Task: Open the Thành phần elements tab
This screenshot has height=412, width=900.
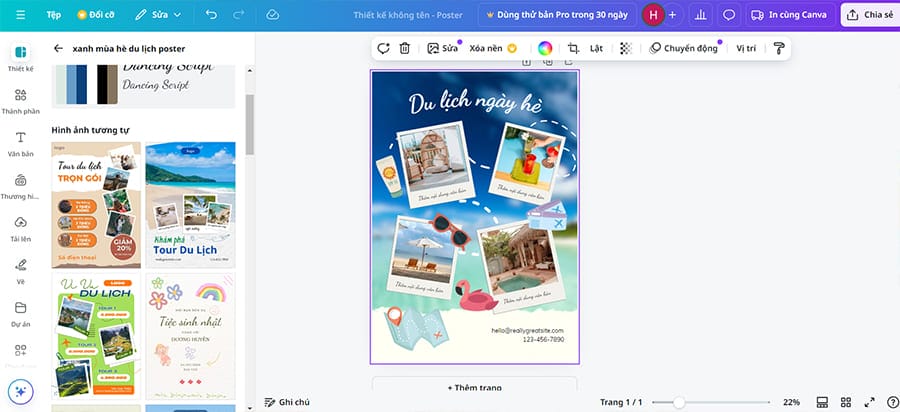Action: (x=21, y=100)
